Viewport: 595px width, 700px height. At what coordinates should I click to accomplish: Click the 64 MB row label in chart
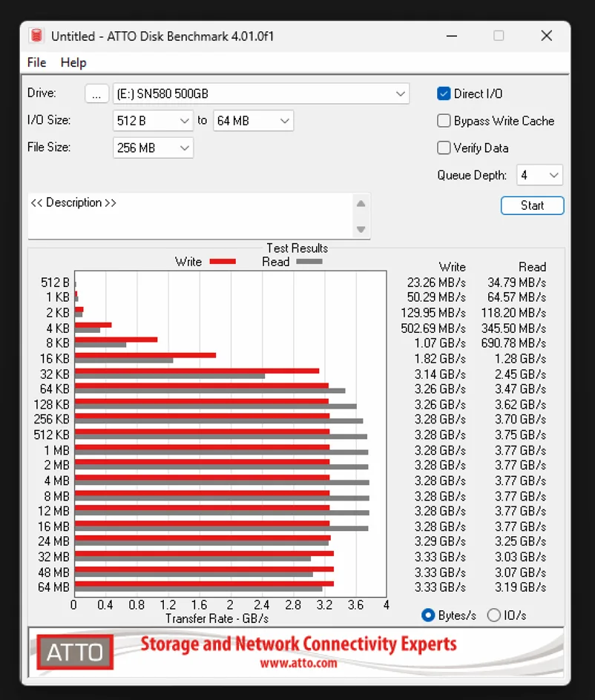pyautogui.click(x=54, y=587)
